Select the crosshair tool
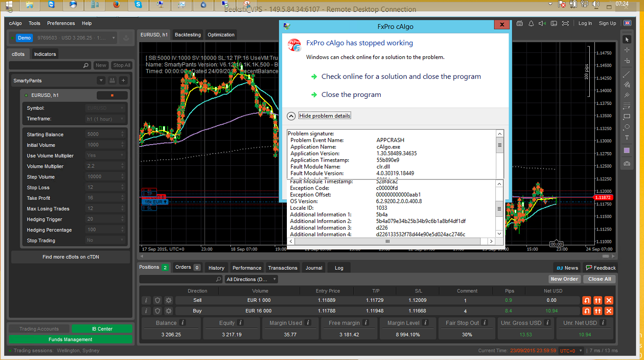Viewport: 644px width, 360px height. [627, 50]
